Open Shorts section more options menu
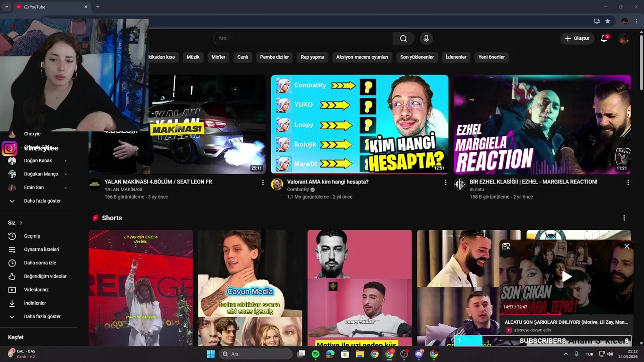This screenshot has width=644, height=362. click(x=624, y=218)
